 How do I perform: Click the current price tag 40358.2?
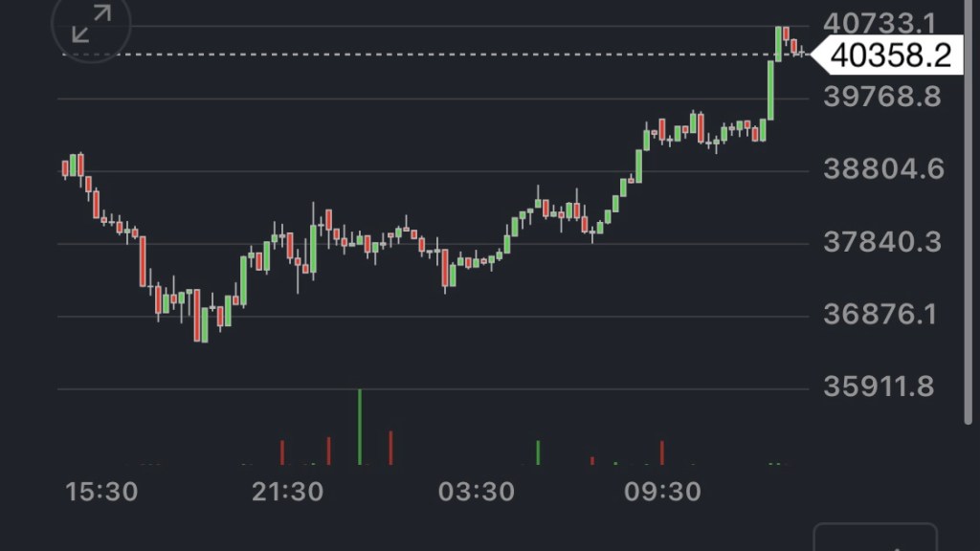(x=890, y=55)
